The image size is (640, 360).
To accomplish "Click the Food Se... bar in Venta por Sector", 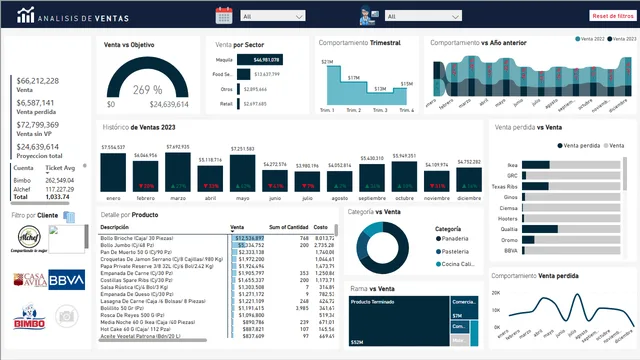I will [x=244, y=74].
